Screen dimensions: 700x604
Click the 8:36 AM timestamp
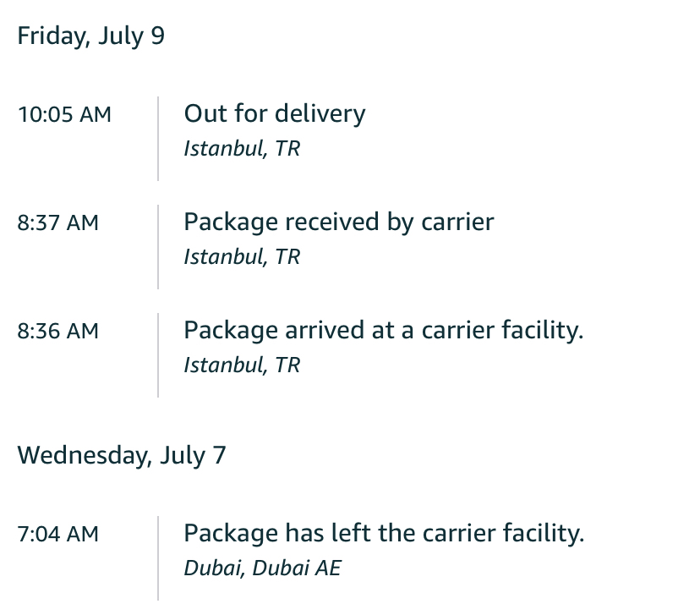[x=57, y=331]
